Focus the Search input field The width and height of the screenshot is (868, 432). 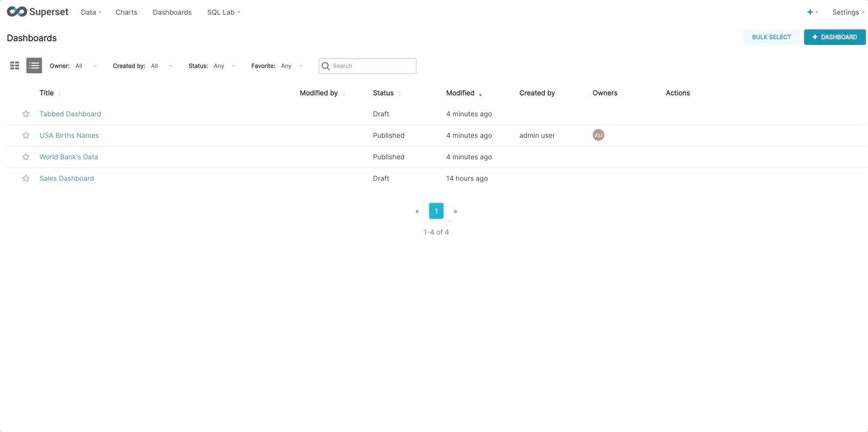point(368,66)
